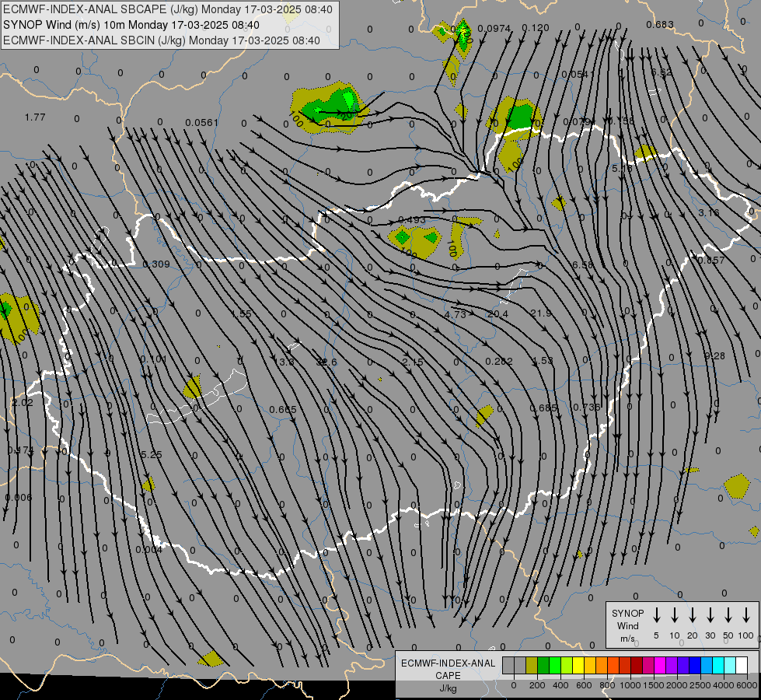Click the SBCIN title line in the header box

point(162,40)
